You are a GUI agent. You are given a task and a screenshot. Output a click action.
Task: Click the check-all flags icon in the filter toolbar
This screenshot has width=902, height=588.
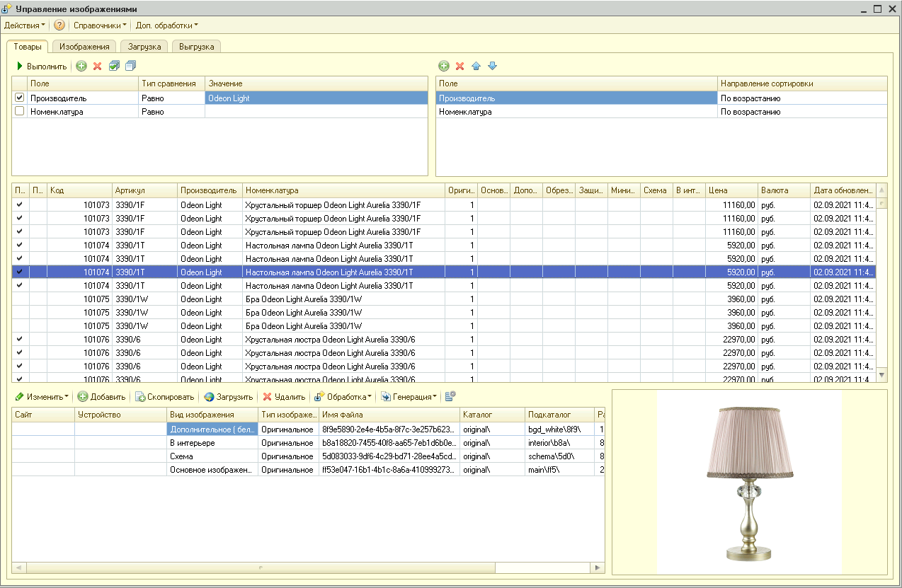(113, 66)
